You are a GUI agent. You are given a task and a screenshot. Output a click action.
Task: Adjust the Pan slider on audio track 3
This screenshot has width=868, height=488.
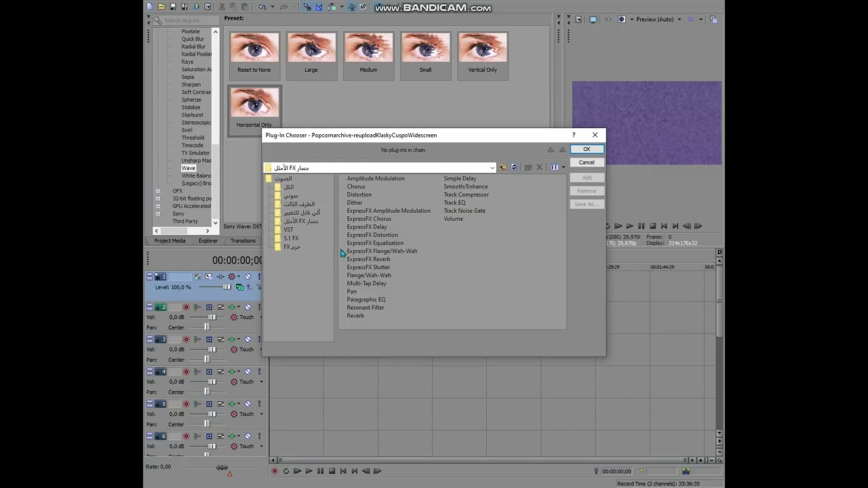coord(207,360)
